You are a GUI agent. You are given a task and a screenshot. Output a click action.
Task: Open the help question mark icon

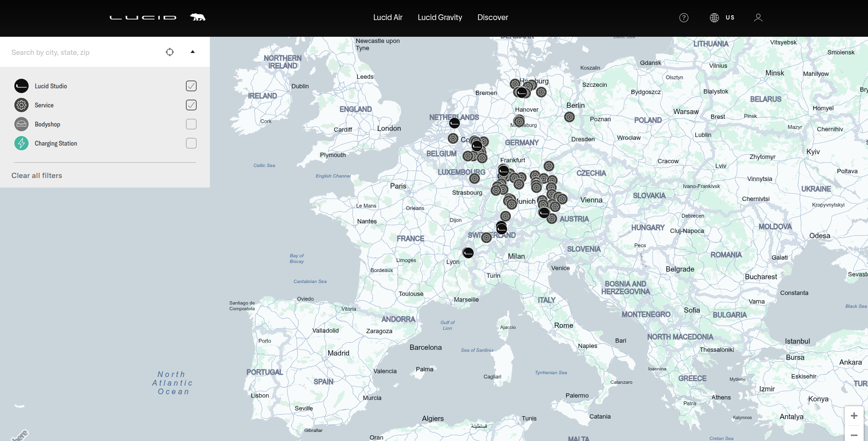[x=683, y=18]
